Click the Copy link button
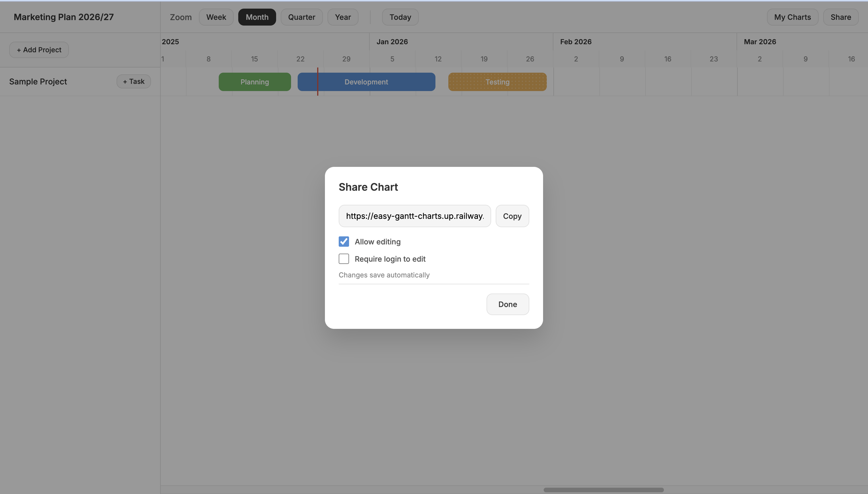Viewport: 868px width, 494px height. coord(512,216)
